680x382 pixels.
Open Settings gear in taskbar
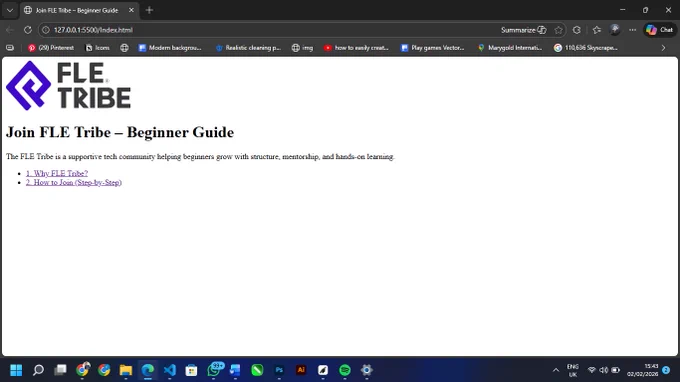(x=366, y=370)
